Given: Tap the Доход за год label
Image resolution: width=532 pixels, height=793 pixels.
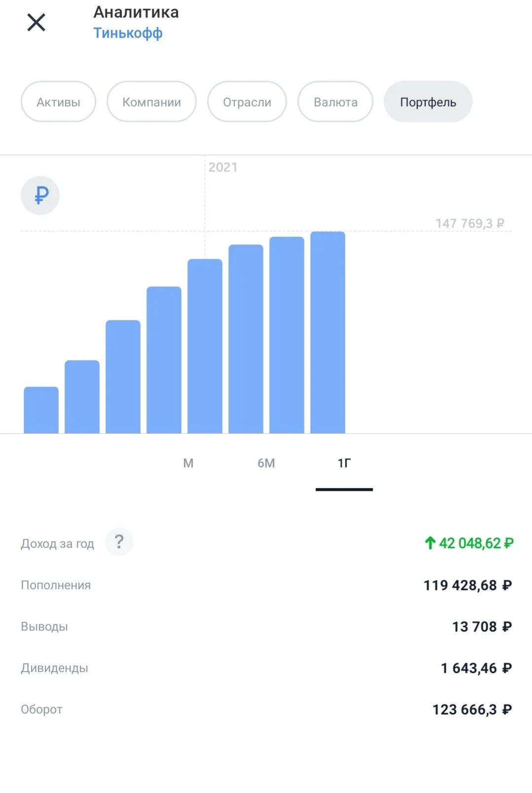Looking at the screenshot, I should (57, 543).
